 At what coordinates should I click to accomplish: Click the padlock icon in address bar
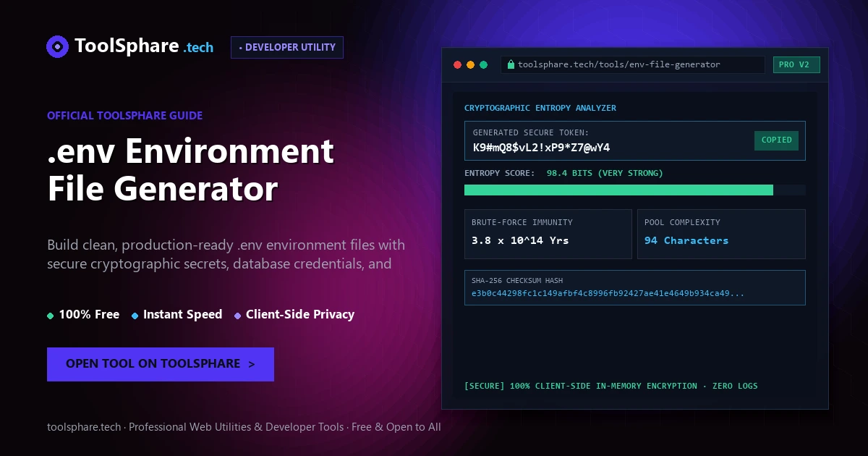point(511,64)
